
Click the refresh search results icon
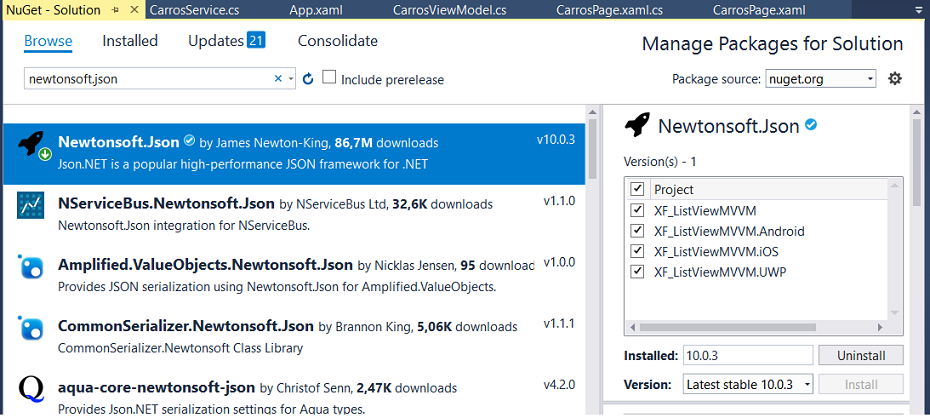pos(308,79)
